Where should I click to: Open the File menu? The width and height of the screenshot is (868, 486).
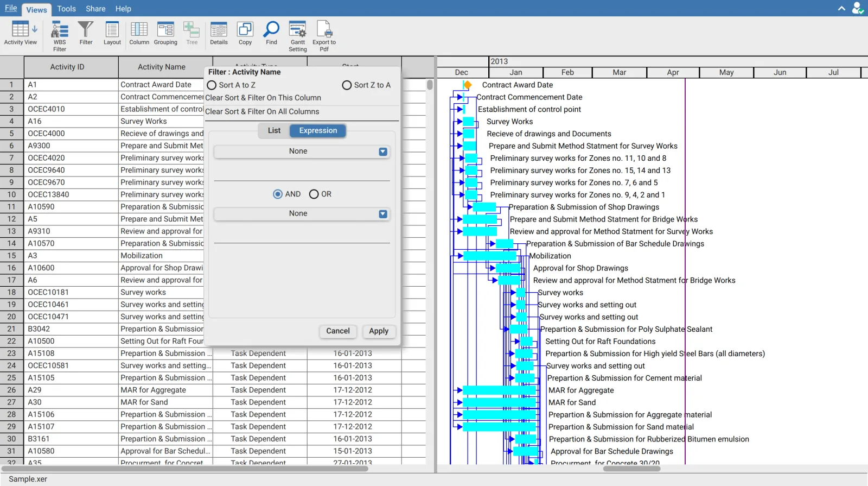tap(11, 8)
